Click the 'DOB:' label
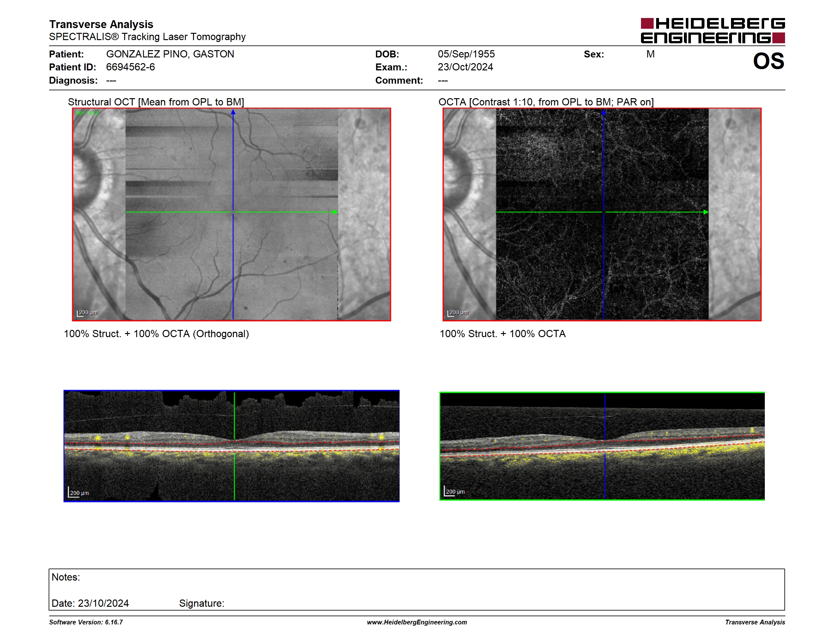The width and height of the screenshot is (834, 644). [387, 54]
